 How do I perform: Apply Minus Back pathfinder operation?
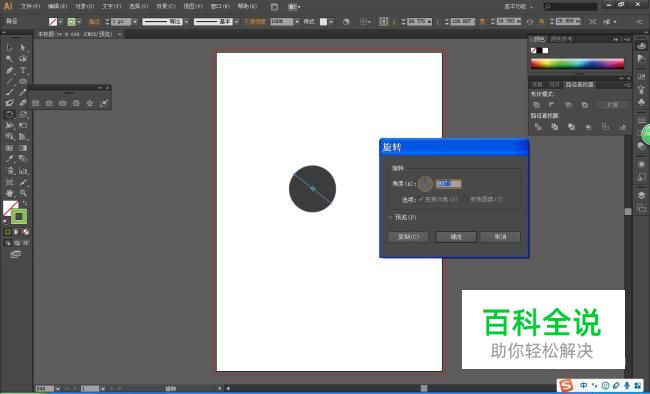pos(622,127)
